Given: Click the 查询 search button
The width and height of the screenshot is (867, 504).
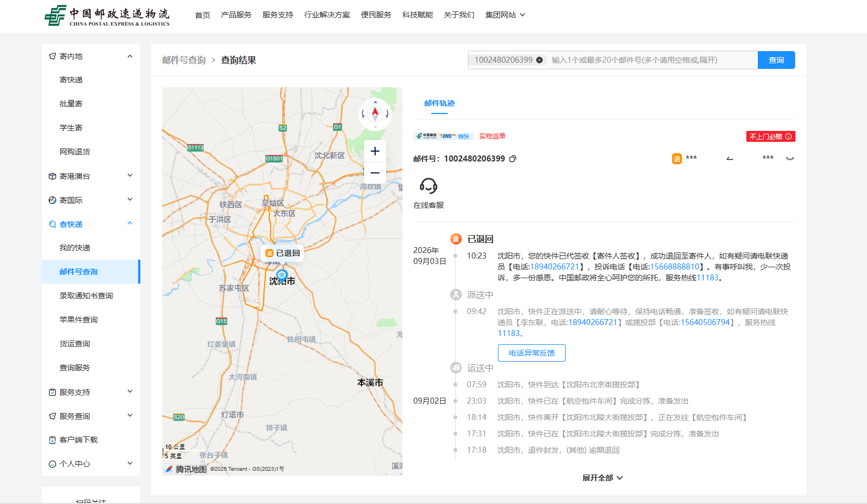Looking at the screenshot, I should (776, 60).
